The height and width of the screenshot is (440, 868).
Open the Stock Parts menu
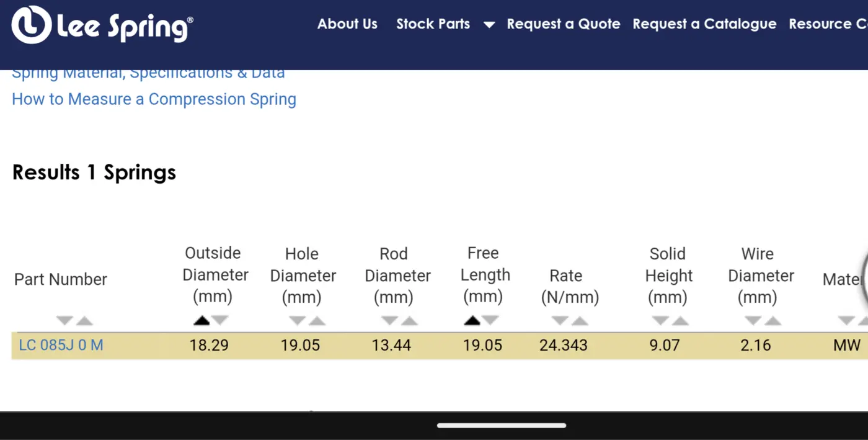point(433,24)
